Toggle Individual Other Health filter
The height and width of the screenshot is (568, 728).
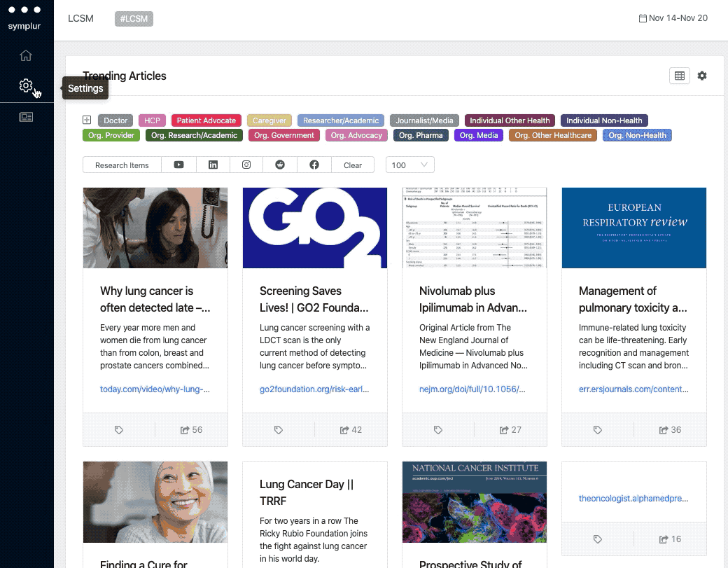click(x=510, y=120)
